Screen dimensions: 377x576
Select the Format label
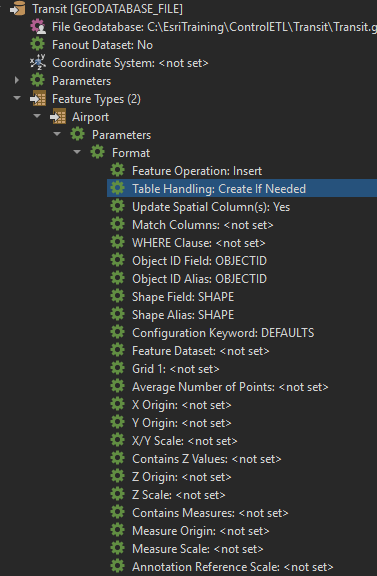click(131, 153)
